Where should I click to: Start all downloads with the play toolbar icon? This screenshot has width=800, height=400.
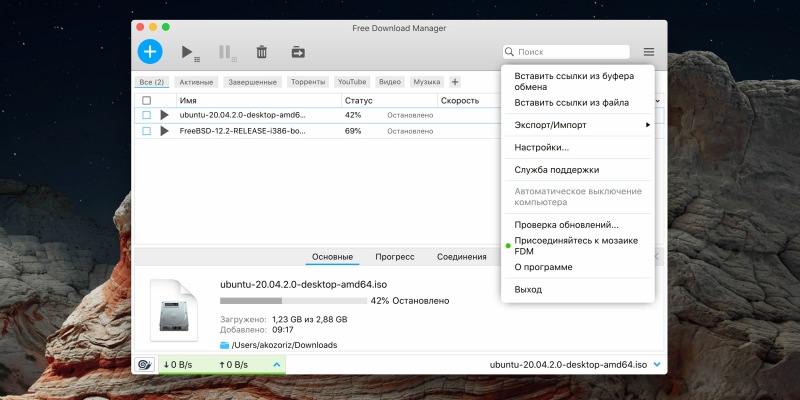point(189,52)
